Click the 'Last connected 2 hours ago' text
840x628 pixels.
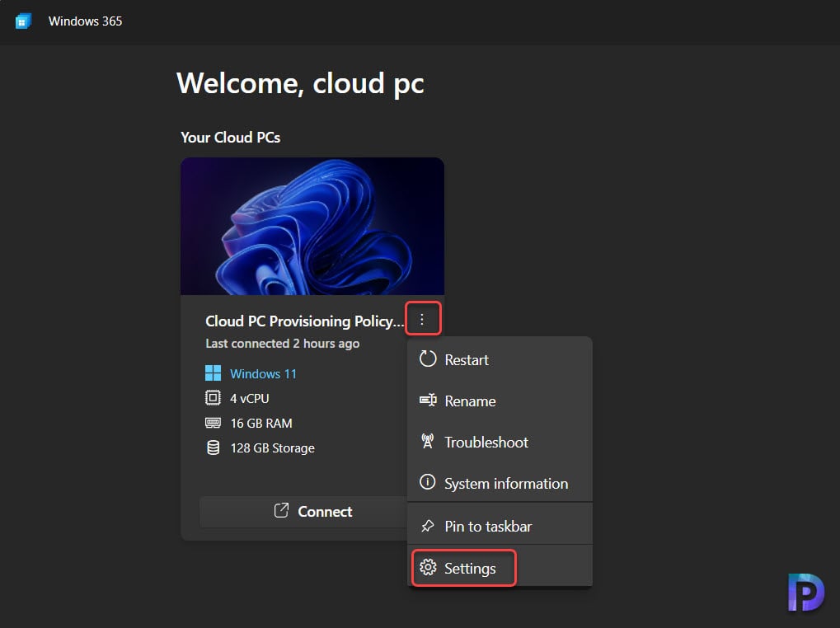click(x=282, y=344)
